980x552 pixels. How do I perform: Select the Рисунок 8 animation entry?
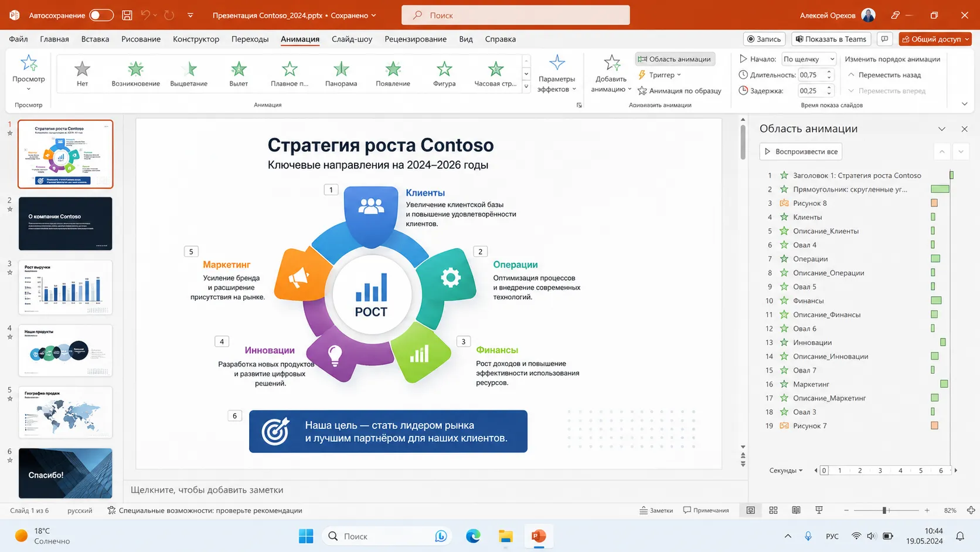(856, 203)
